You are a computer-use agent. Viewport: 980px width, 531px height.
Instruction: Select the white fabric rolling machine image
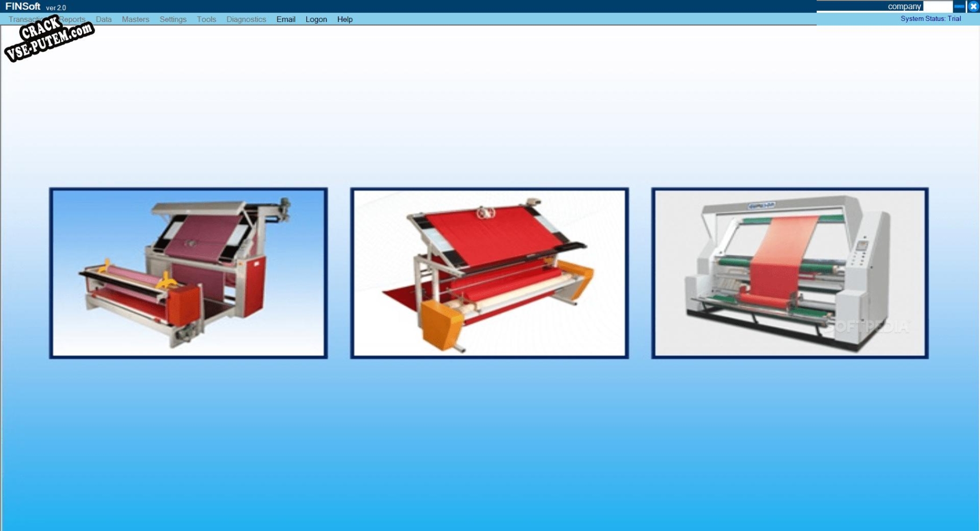[790, 273]
